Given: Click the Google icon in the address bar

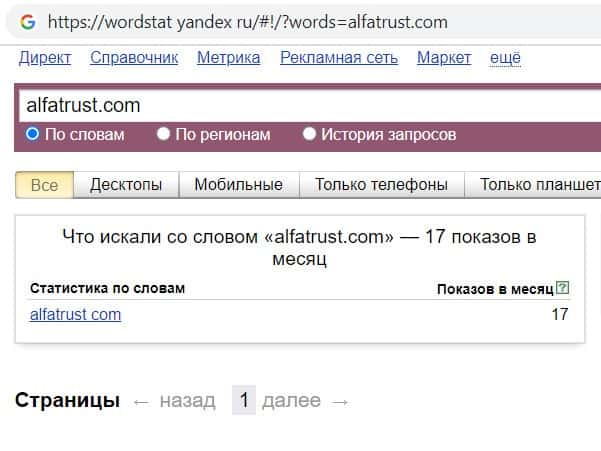Looking at the screenshot, I should [x=28, y=22].
